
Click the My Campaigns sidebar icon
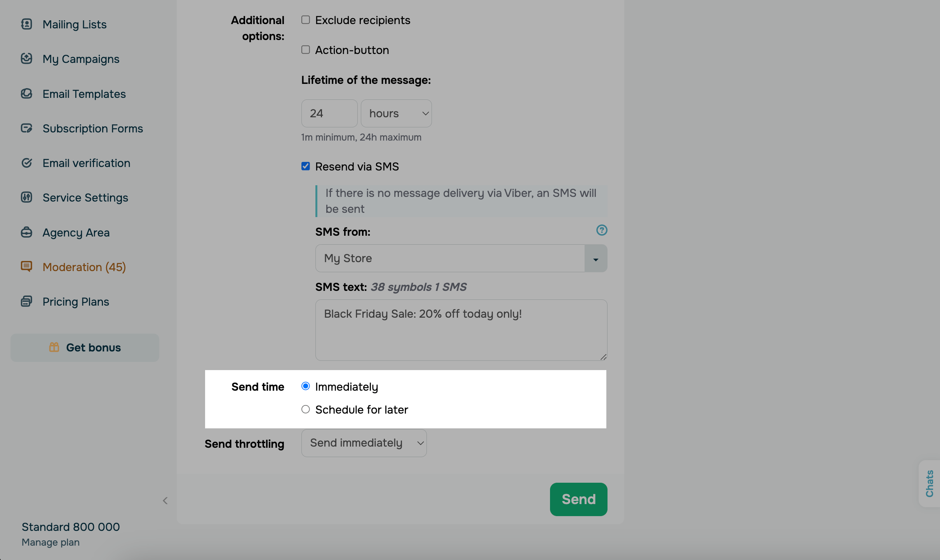(26, 59)
